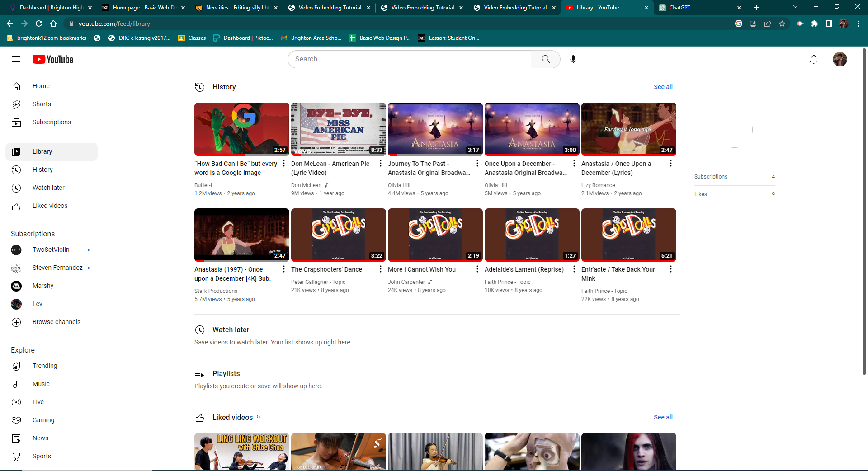
Task: Open TwoSetViolin subscription channel
Action: pyautogui.click(x=52, y=250)
